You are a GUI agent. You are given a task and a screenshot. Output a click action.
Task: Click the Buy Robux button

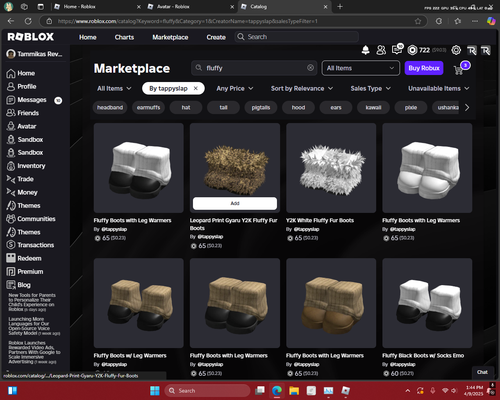424,68
